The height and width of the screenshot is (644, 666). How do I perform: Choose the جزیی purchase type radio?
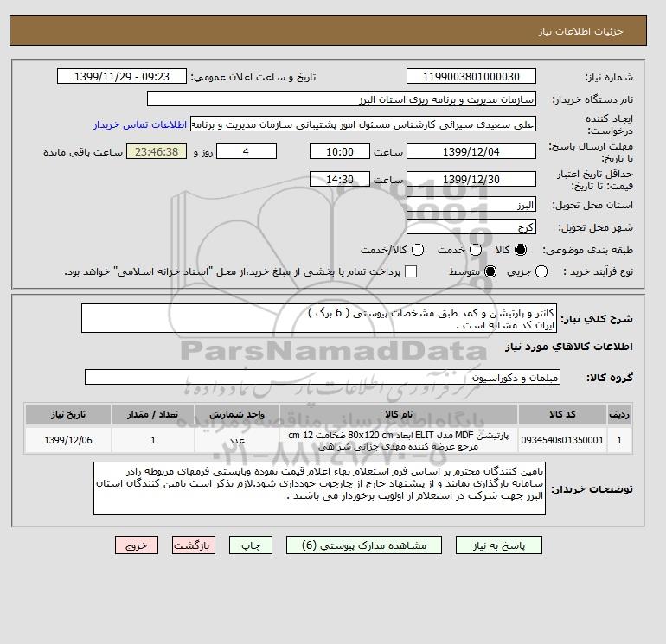coord(541,271)
